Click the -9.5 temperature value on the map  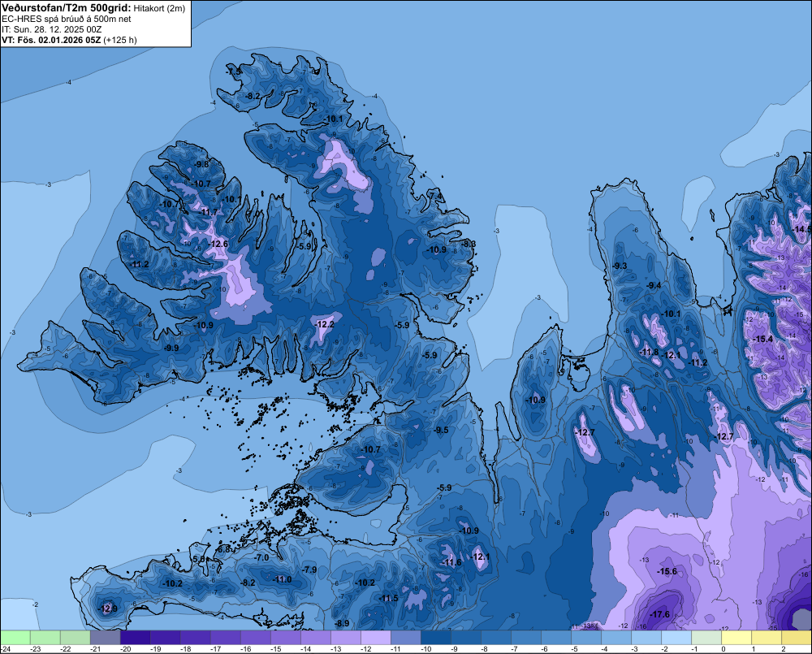pyautogui.click(x=441, y=430)
